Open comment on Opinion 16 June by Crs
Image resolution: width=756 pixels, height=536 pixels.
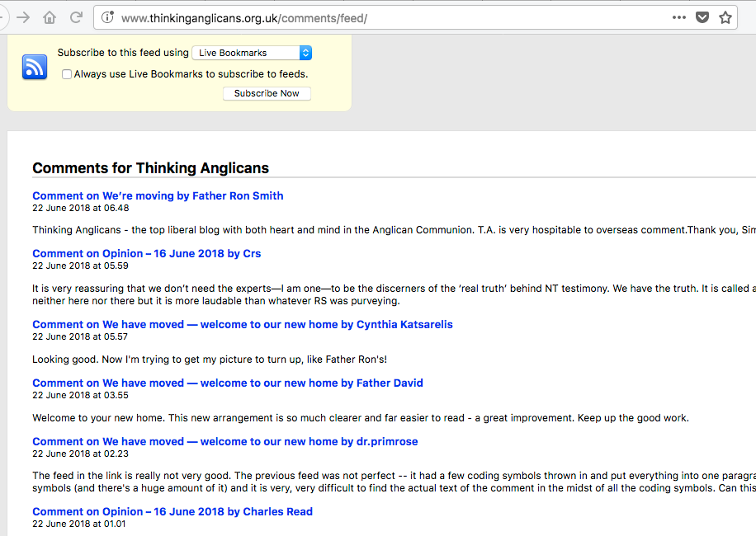(x=147, y=254)
